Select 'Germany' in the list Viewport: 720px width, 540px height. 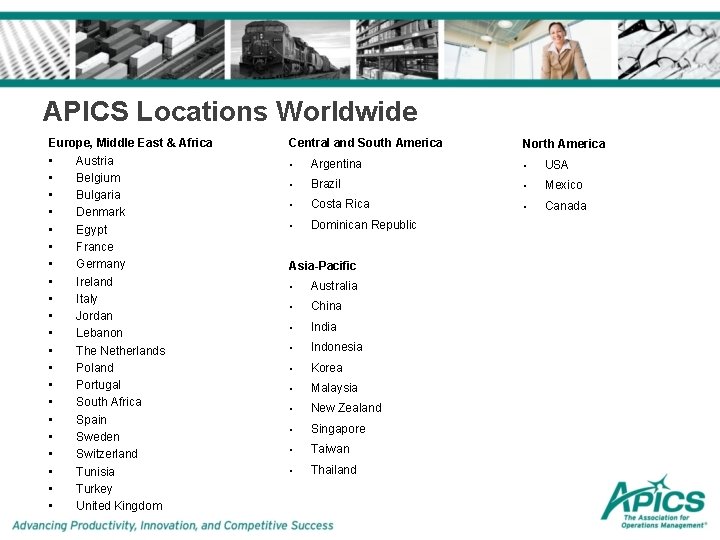(x=101, y=264)
